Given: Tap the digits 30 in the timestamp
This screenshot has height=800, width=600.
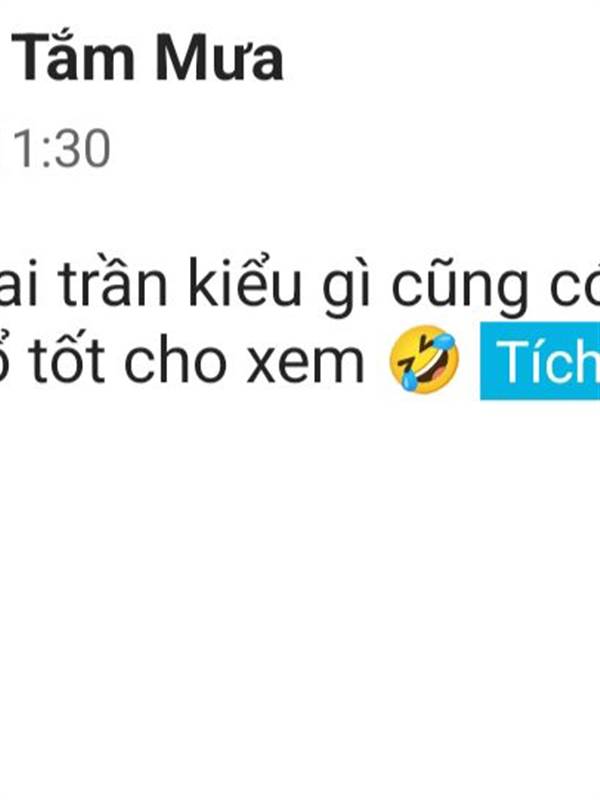Looking at the screenshot, I should (x=84, y=148).
